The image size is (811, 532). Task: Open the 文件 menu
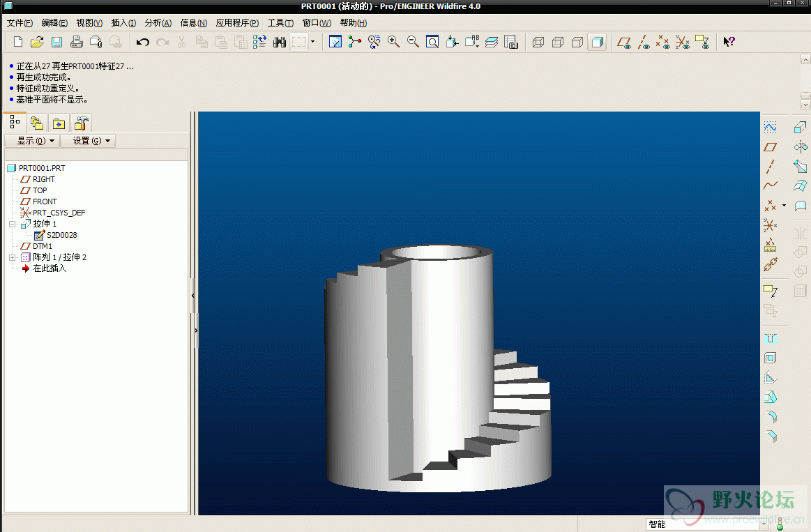click(x=20, y=23)
